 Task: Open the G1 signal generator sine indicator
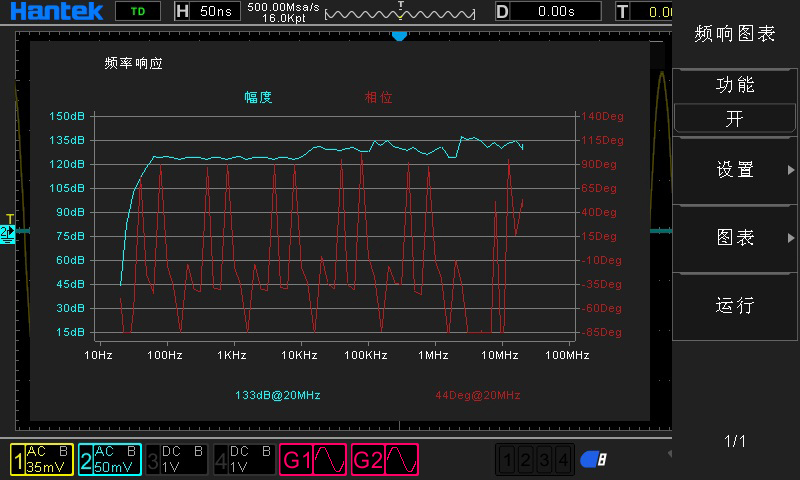coord(313,460)
